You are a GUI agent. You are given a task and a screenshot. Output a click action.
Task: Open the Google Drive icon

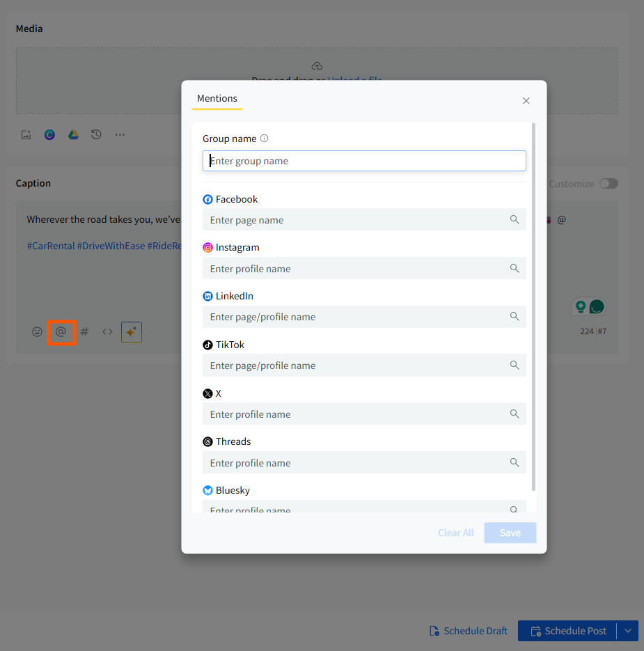(x=74, y=134)
